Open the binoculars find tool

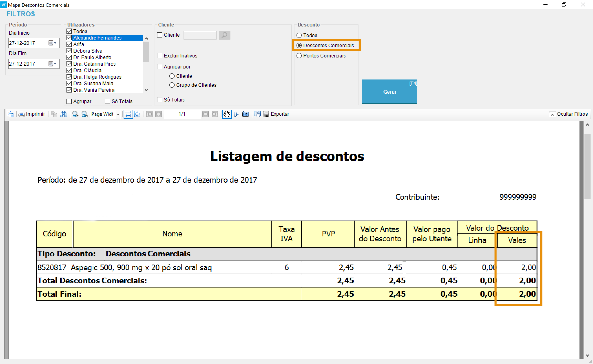tap(64, 114)
